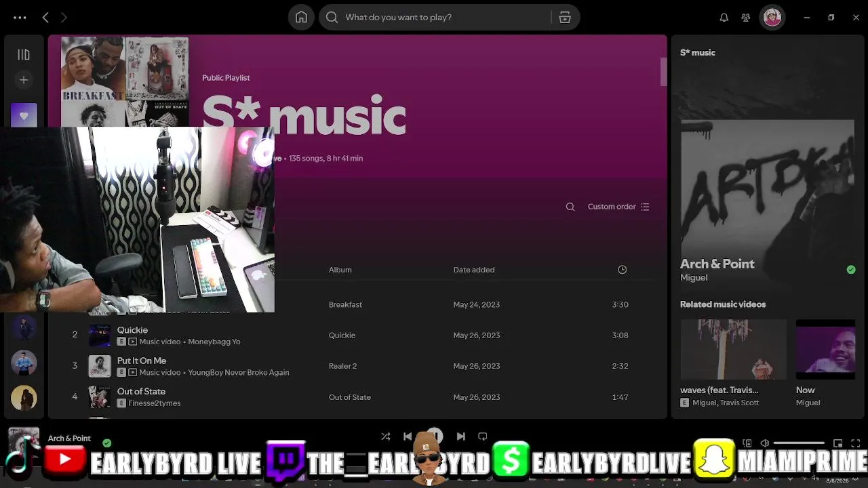Screen dimensions: 868x488
Task: Go to Spotify Home
Action: tap(301, 18)
